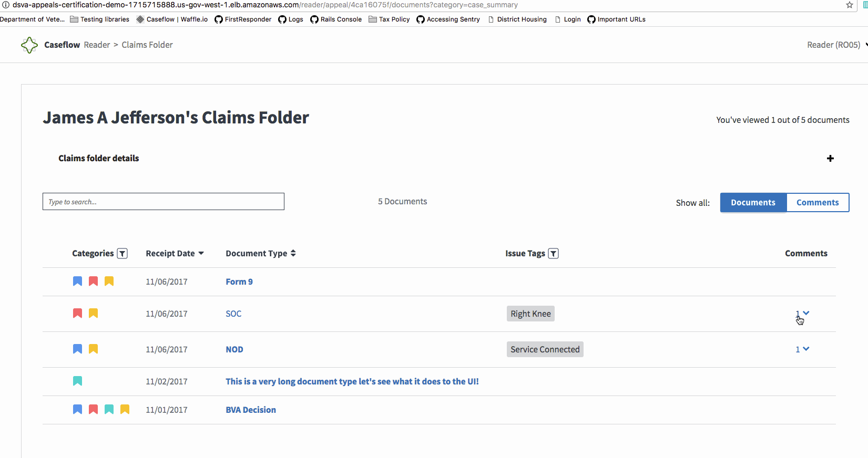Screen dimensions: 868x458
Task: Open the Issue Tags filter icon
Action: [553, 254]
